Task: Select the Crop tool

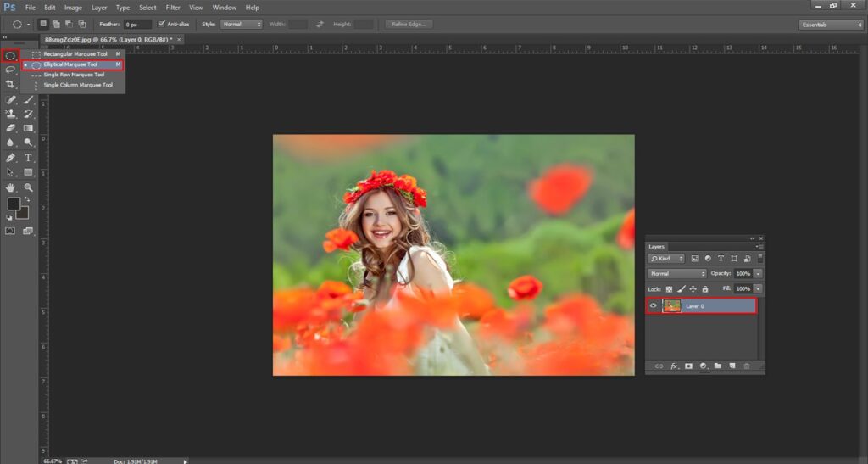Action: click(10, 84)
